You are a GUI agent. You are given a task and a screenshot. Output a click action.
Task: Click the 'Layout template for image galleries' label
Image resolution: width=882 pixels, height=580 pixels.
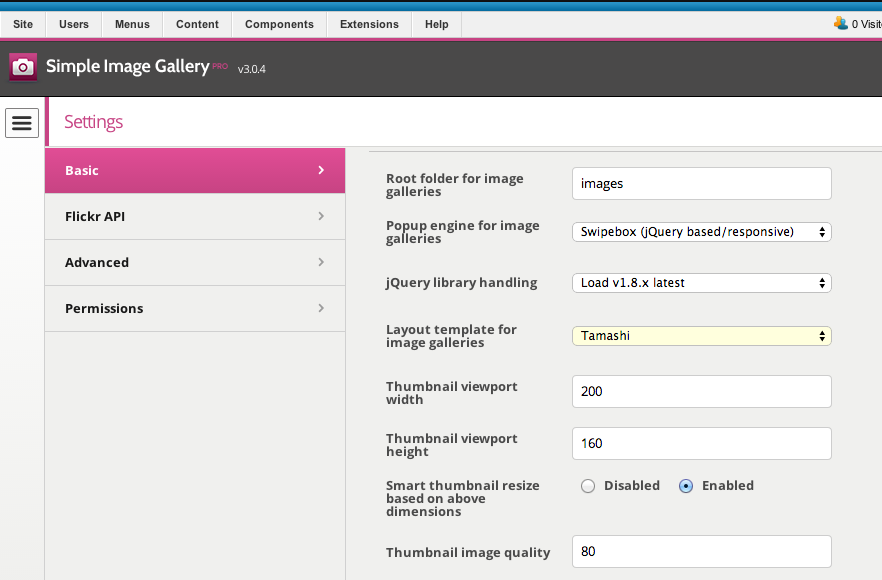pyautogui.click(x=451, y=336)
